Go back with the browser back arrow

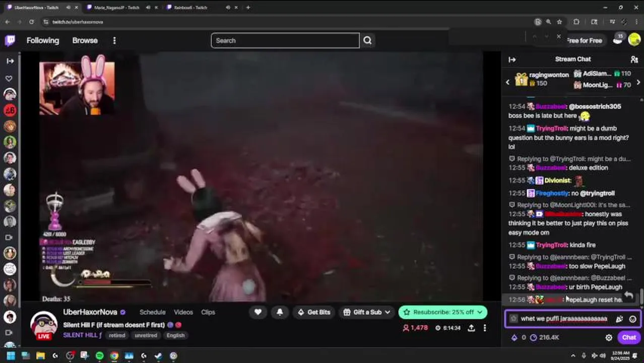pyautogui.click(x=7, y=22)
